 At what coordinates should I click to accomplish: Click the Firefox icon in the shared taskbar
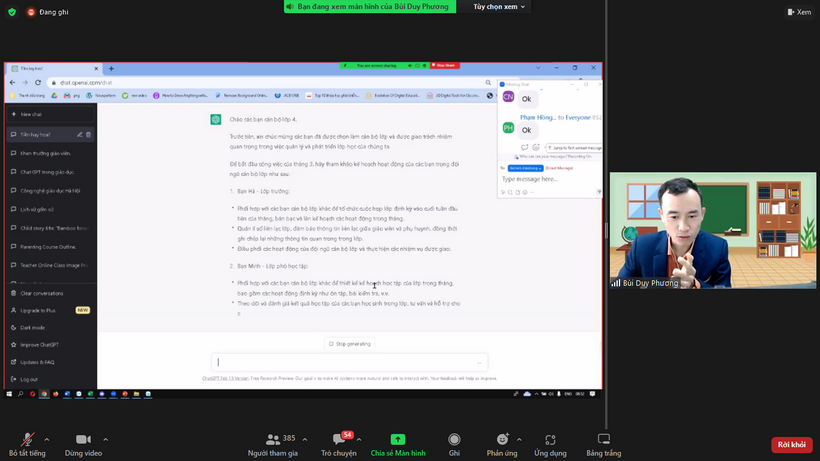(x=55, y=394)
